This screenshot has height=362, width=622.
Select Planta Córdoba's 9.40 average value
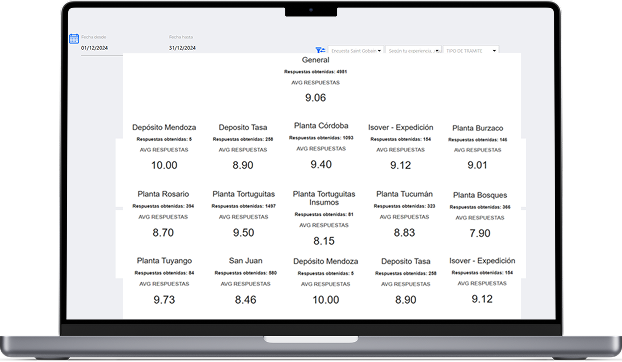click(x=321, y=164)
